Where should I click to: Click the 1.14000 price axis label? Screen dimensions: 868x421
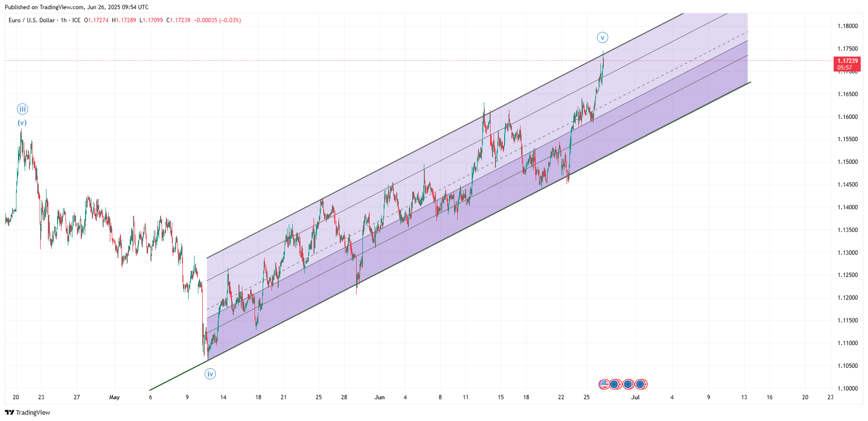coord(848,207)
